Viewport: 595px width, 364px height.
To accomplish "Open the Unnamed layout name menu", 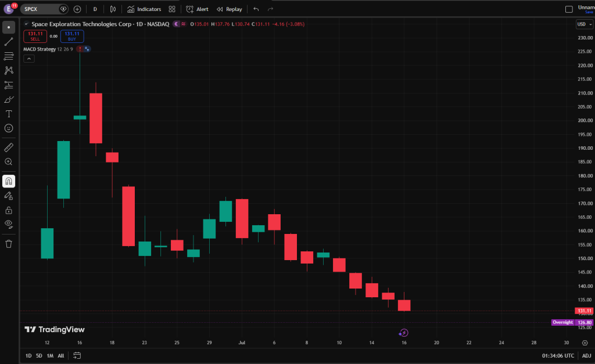I will (586, 9).
